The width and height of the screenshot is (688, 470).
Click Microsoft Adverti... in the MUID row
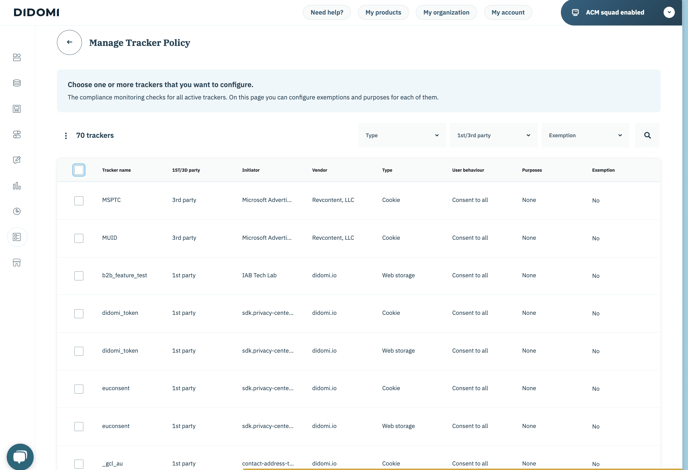(267, 238)
